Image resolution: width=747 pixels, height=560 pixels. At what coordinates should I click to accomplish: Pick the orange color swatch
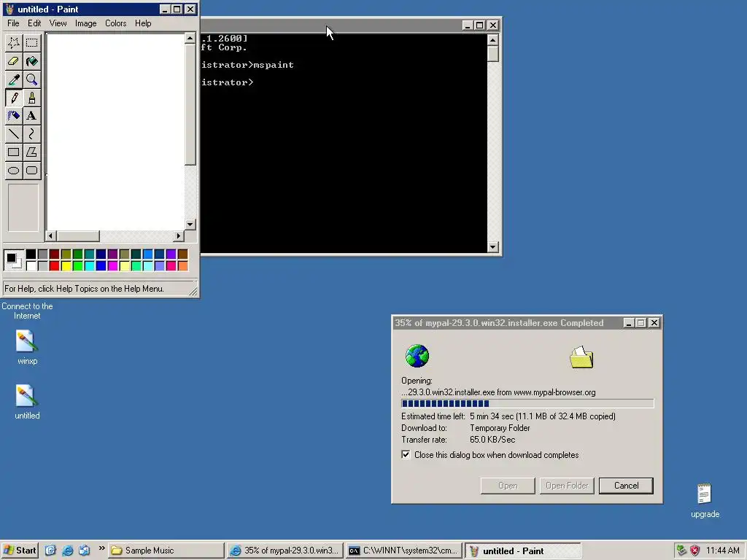[x=182, y=265]
